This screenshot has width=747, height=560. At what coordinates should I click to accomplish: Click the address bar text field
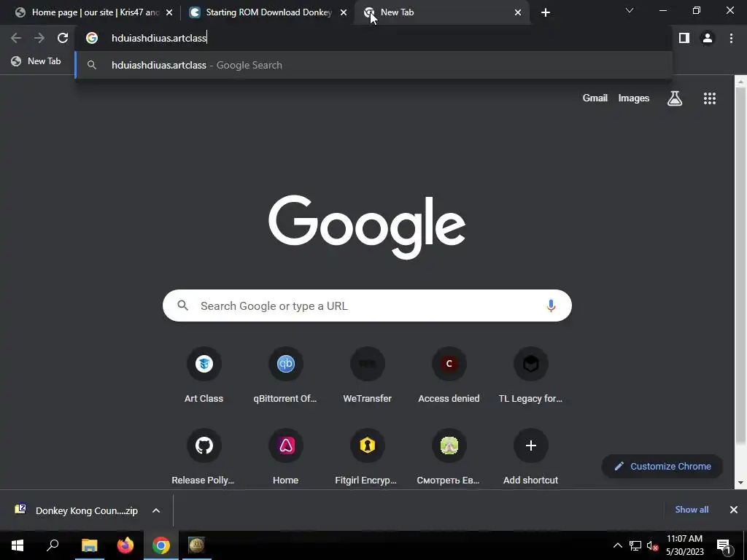click(x=373, y=38)
